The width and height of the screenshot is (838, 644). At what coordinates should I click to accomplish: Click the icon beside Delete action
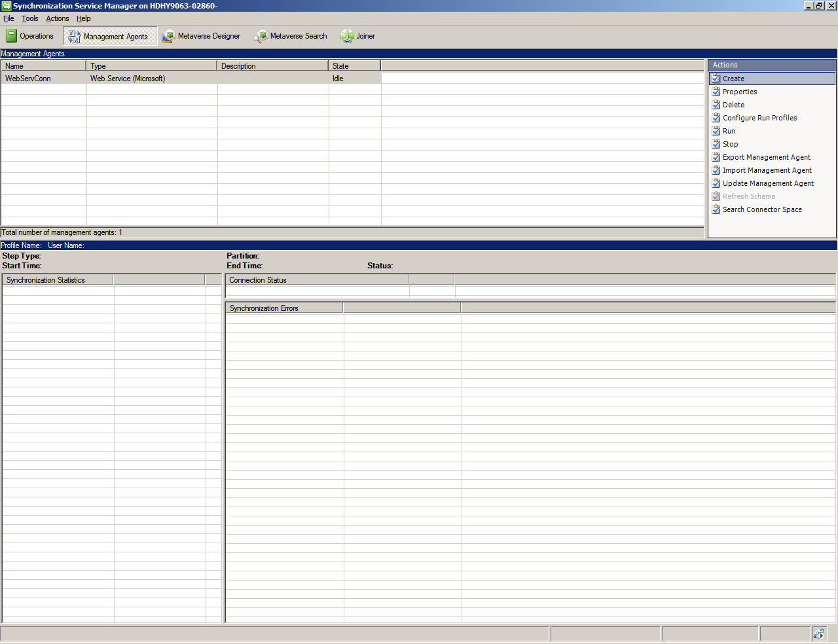(x=716, y=105)
